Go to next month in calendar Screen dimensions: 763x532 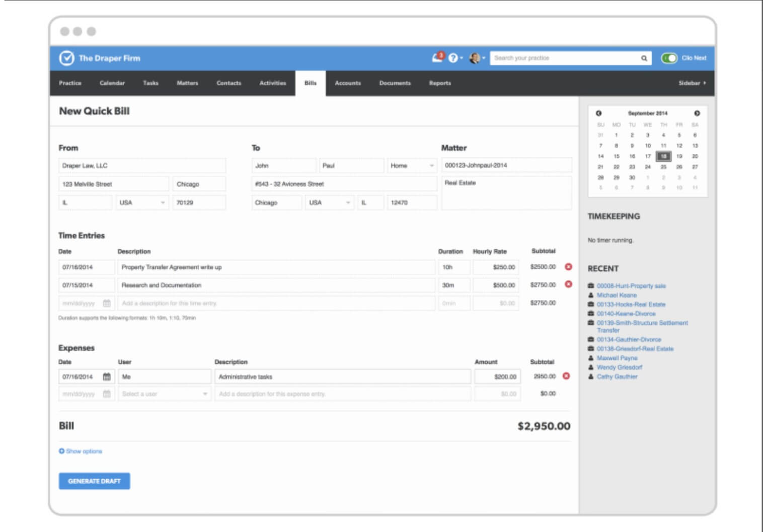(697, 113)
